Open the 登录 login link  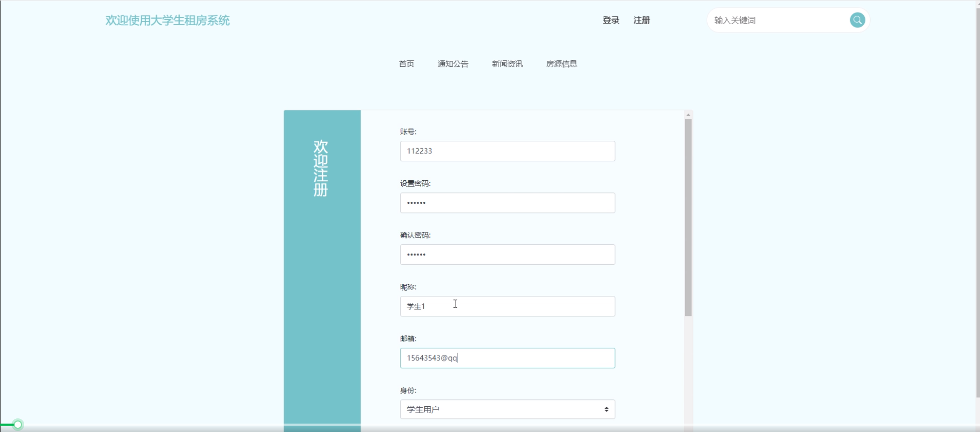point(611,20)
